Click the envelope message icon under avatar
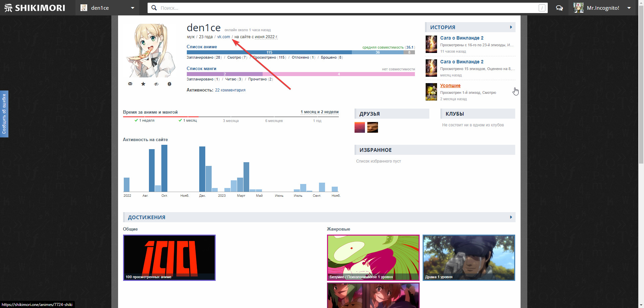 click(x=130, y=84)
